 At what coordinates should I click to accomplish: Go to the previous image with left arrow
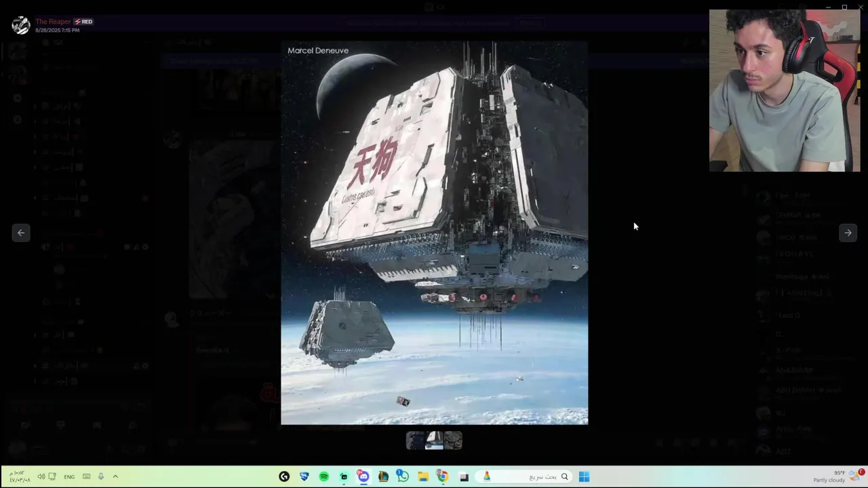pos(21,232)
